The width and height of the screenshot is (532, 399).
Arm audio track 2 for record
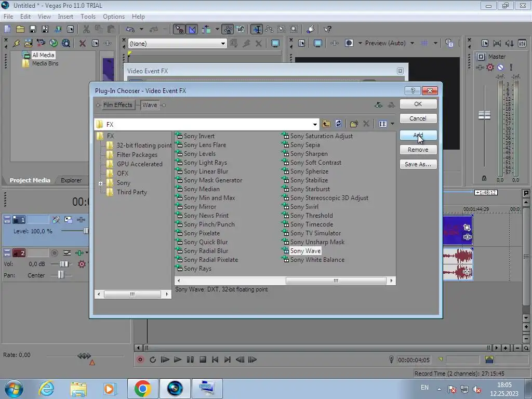(54, 253)
